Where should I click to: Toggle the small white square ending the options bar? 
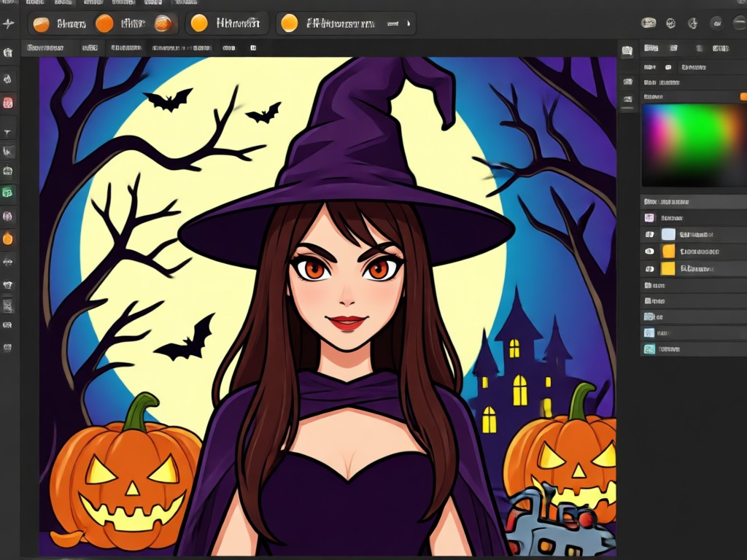[x=253, y=47]
